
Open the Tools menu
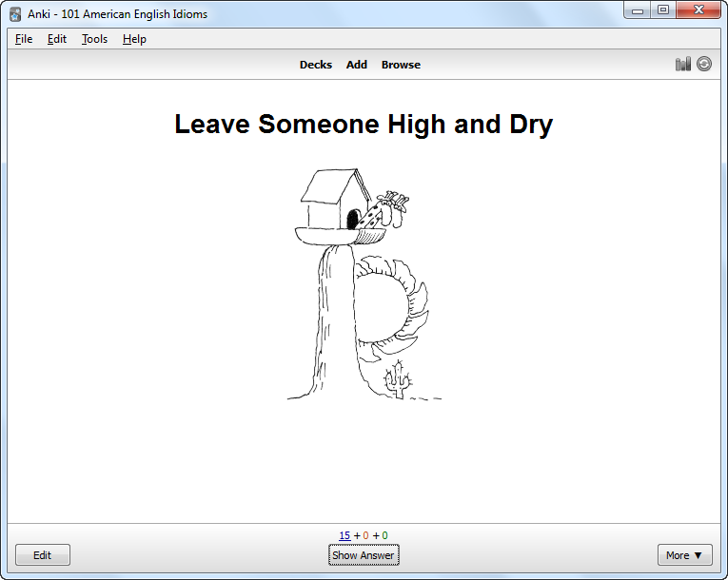(95, 39)
